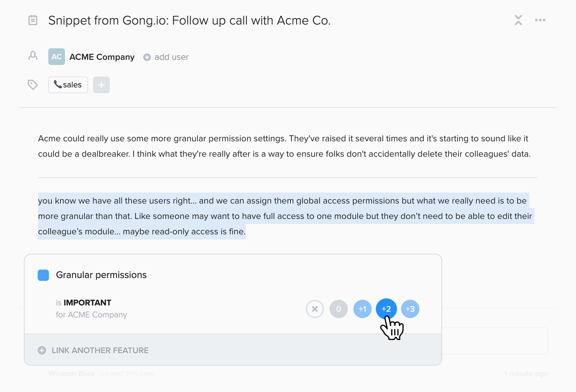Screen dimensions: 576x392
Task: Set importance score to 0
Action: coord(338,309)
